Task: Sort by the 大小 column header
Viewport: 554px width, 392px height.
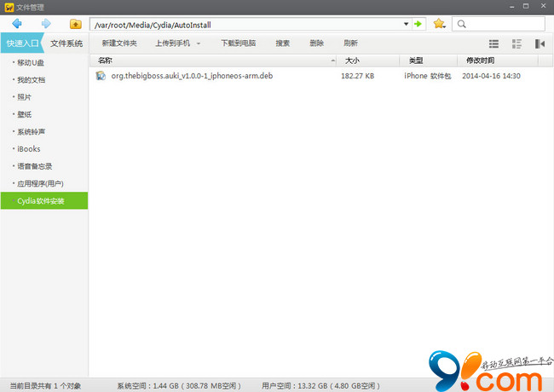Action: pos(367,61)
